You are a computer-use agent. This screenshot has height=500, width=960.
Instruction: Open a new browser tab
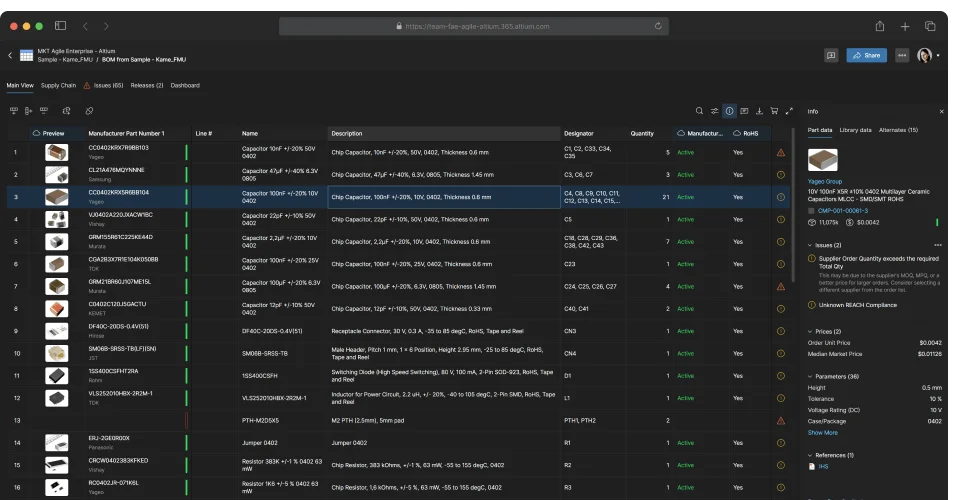coord(905,26)
